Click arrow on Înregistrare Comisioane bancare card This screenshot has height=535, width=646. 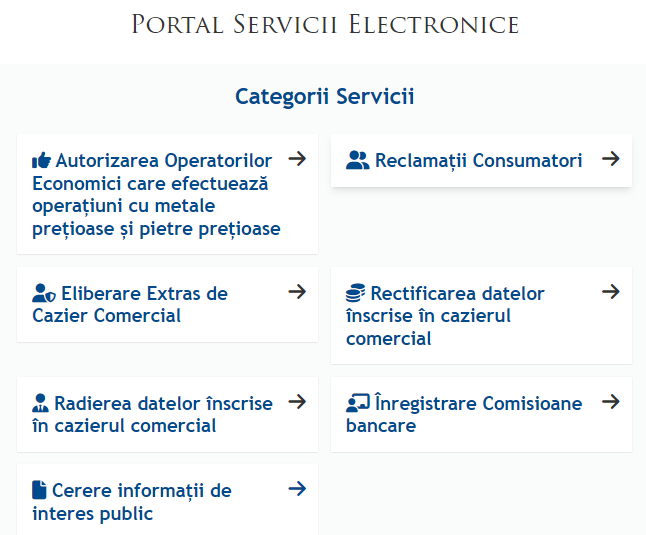611,402
